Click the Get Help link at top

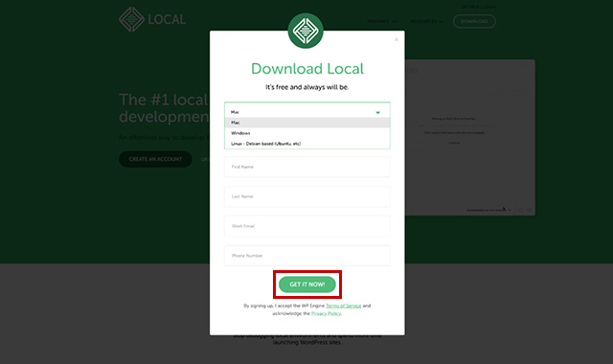tap(470, 7)
